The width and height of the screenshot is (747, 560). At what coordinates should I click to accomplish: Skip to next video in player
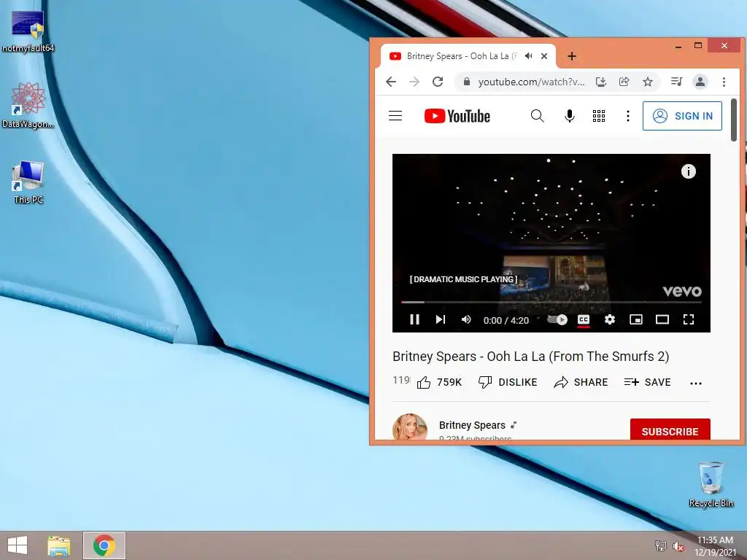tap(440, 319)
